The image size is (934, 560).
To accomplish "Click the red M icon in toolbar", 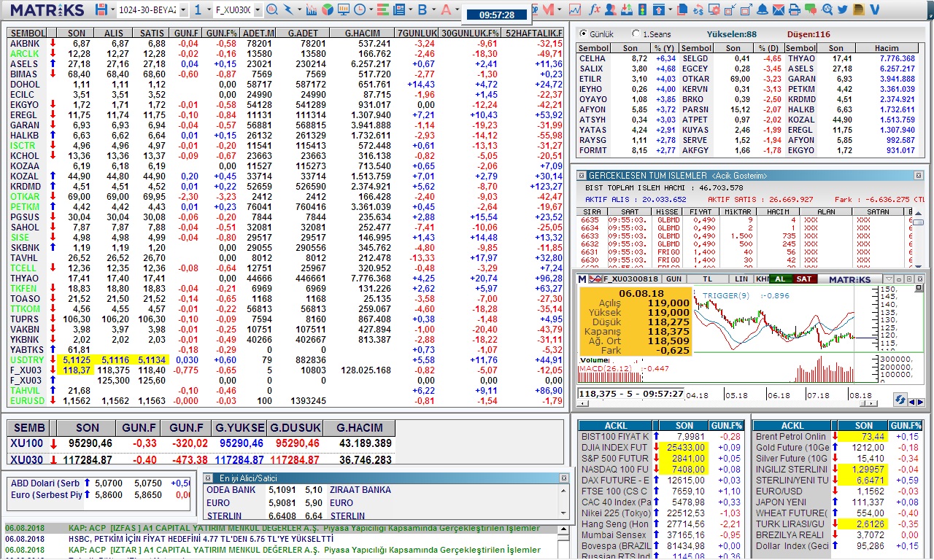I will click(549, 9).
